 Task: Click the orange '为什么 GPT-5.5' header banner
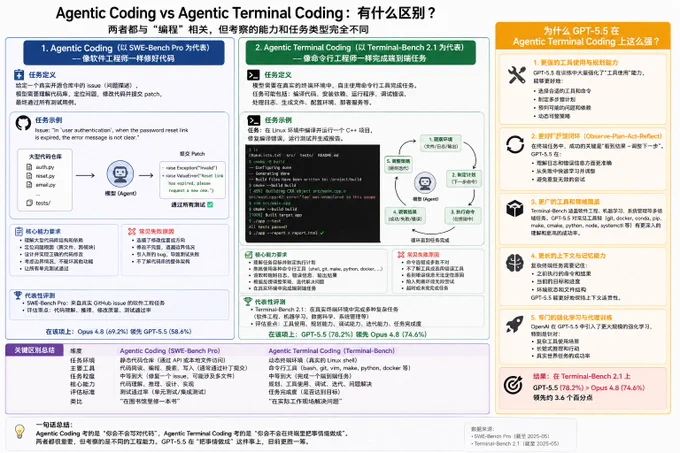[583, 36]
